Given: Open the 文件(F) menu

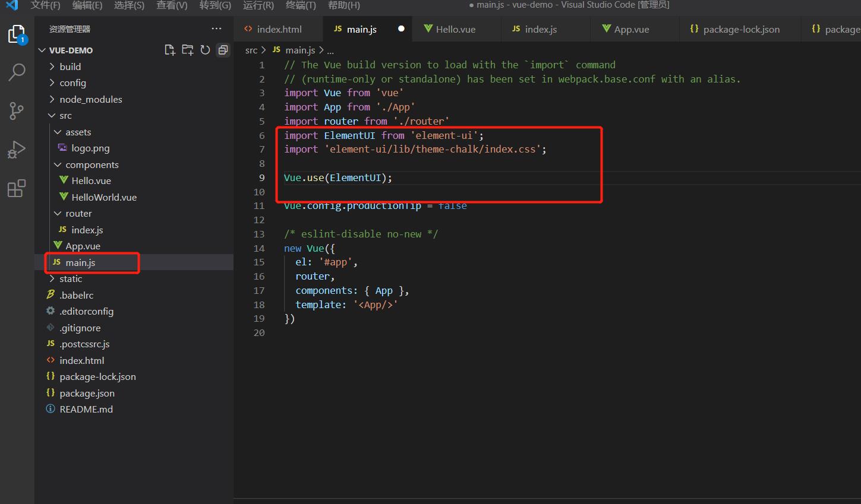Looking at the screenshot, I should pyautogui.click(x=45, y=5).
